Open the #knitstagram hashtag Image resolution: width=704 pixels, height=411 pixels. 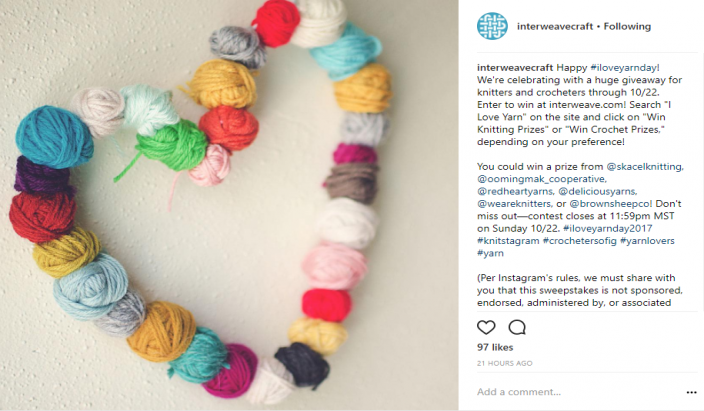click(508, 241)
